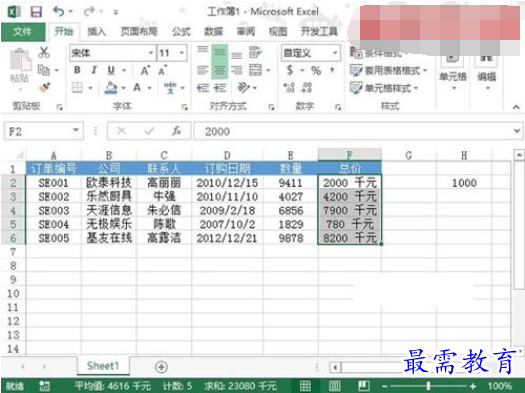Screen dimensions: 525x393
Task: Click the accounting format $ icon
Action: tap(290, 70)
